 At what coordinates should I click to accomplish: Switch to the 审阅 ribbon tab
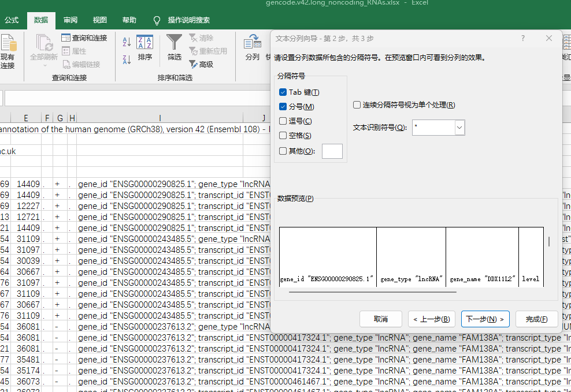(x=70, y=19)
